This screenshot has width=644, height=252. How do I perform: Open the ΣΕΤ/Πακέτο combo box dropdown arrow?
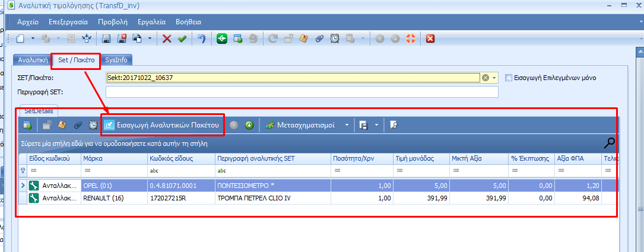[494, 78]
